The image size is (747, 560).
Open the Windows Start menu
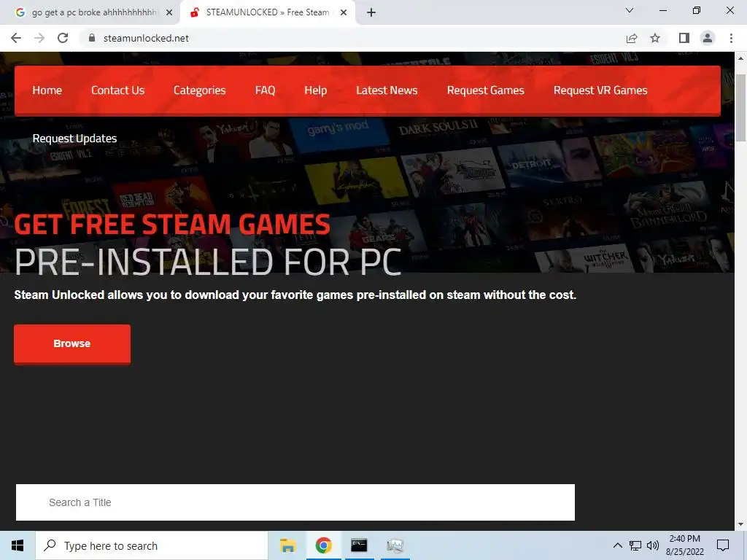18,545
